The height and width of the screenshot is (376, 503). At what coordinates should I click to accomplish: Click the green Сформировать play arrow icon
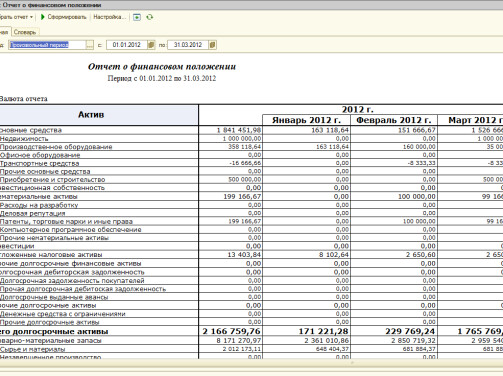(42, 17)
